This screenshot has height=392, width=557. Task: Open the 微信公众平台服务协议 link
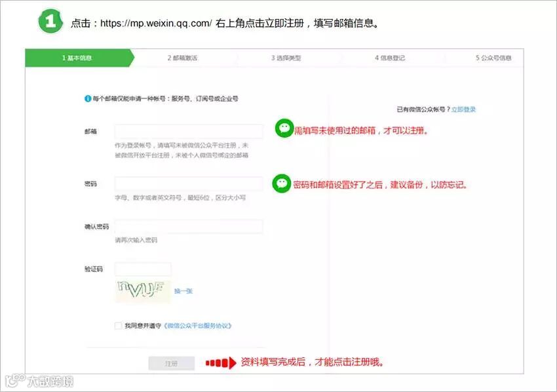click(x=198, y=326)
